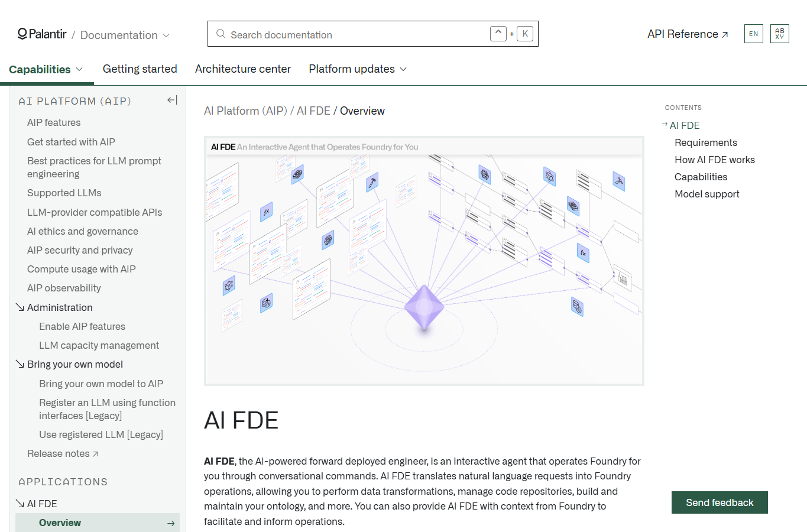
Task: Open the Documentation dropdown chevron
Action: pyautogui.click(x=166, y=35)
